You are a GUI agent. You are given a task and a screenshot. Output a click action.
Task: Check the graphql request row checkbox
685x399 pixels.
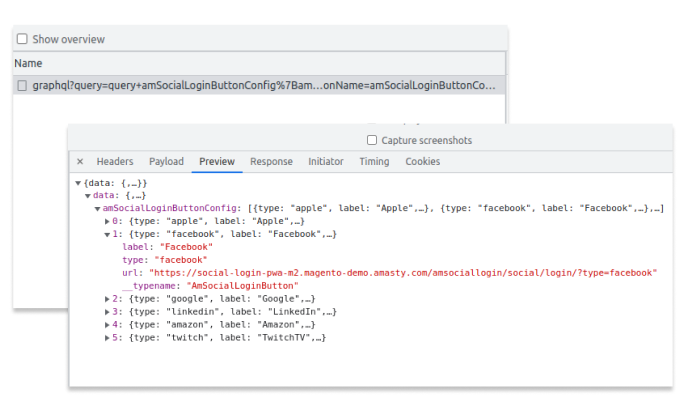click(x=22, y=85)
